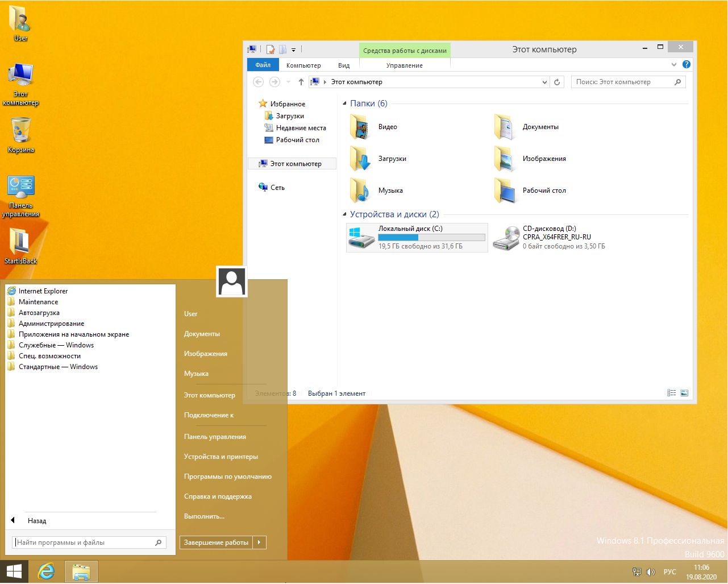728x584 pixels.
Task: Open the Файл menu tab
Action: coord(263,65)
